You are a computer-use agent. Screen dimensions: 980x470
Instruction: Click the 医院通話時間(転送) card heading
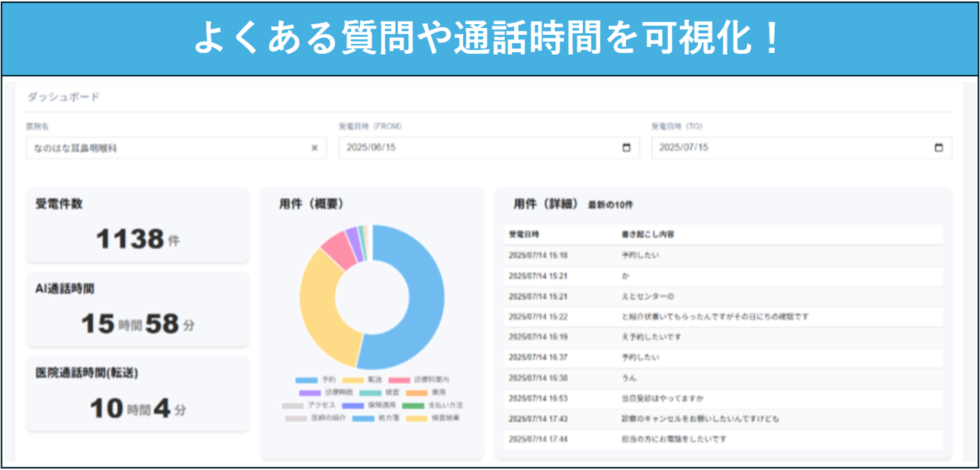point(87,373)
